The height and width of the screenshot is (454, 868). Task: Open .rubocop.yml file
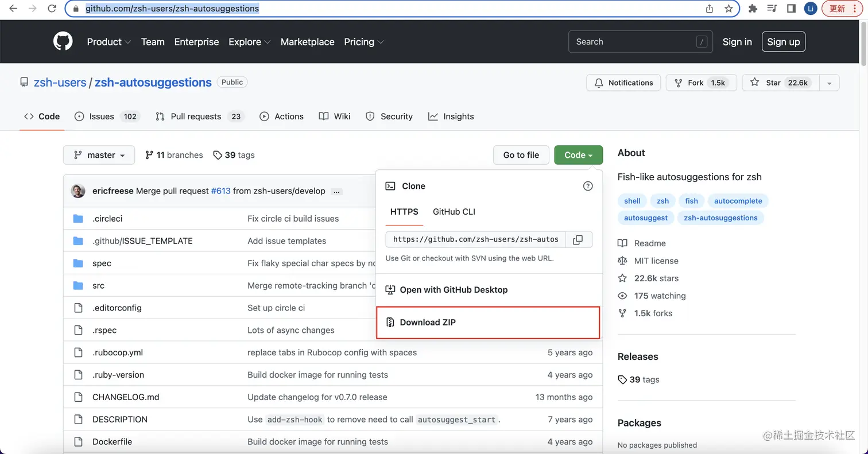point(118,352)
